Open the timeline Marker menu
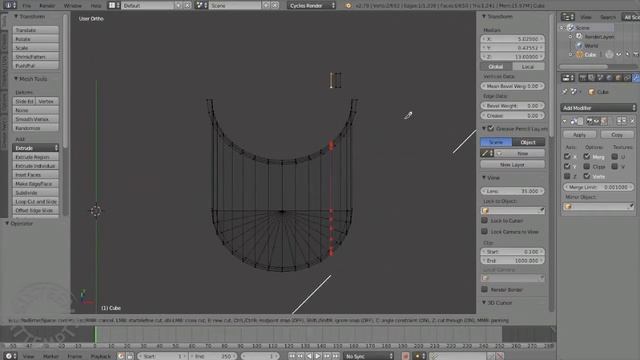640x360 pixels. 51,356
